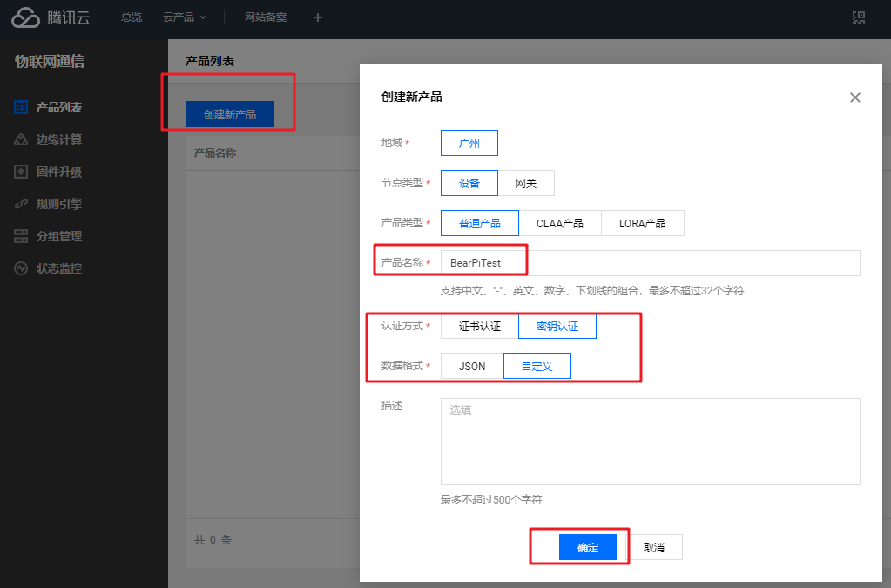Click the 分组管理 sidebar icon
This screenshot has height=588, width=891.
pos(21,236)
